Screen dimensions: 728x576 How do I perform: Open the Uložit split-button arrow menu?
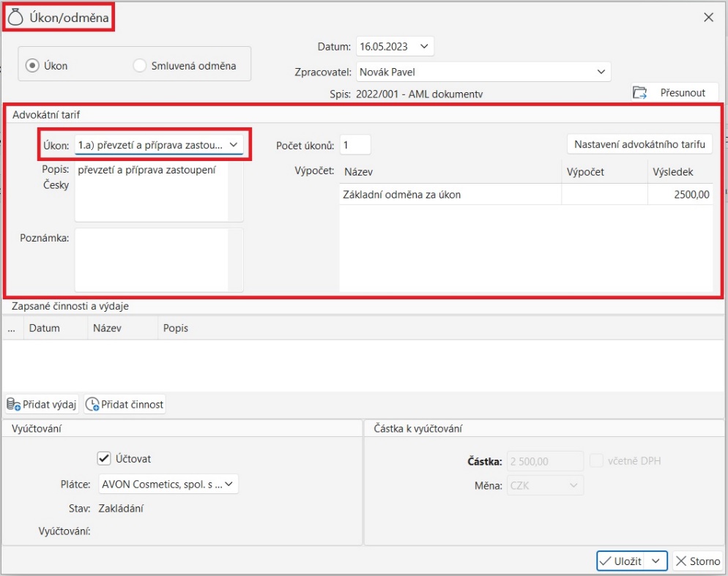tap(655, 561)
